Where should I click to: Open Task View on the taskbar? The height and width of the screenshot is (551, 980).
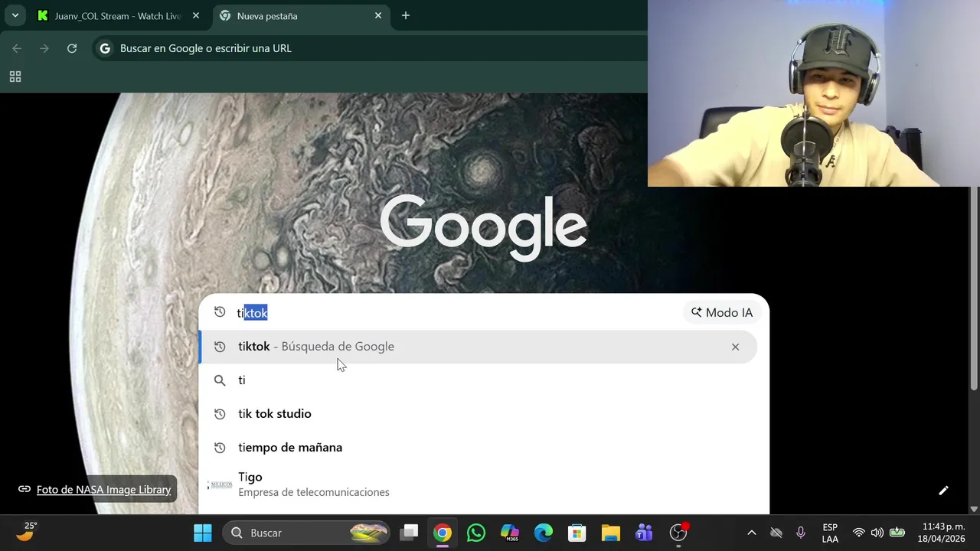click(410, 533)
